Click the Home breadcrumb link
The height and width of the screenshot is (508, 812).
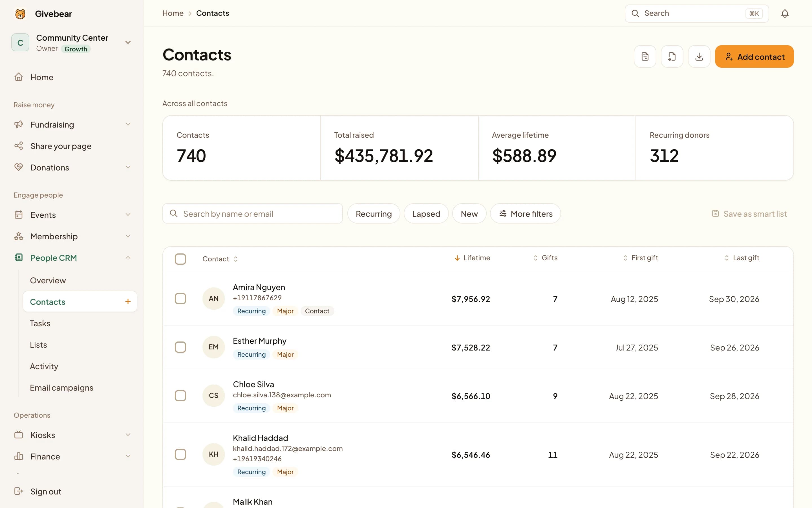pyautogui.click(x=173, y=13)
